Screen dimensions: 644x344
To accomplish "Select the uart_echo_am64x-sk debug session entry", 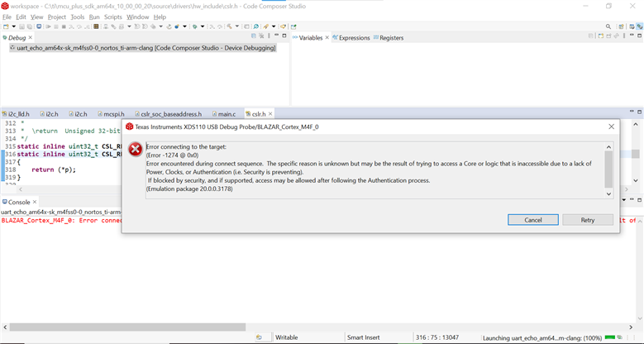I will pyautogui.click(x=142, y=48).
